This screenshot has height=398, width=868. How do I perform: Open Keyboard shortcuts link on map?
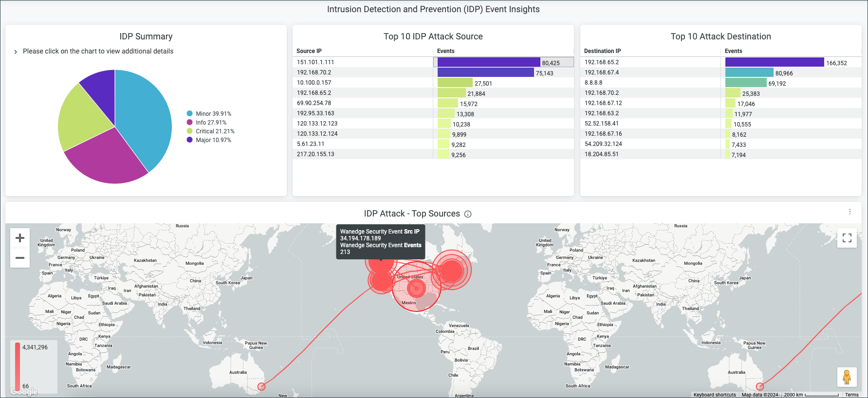[x=714, y=395]
